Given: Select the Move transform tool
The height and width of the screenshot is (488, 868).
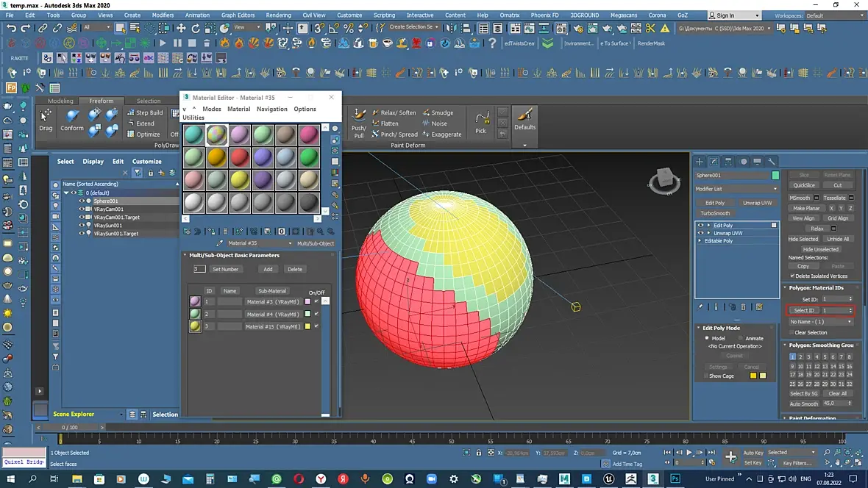Looking at the screenshot, I should click(181, 28).
